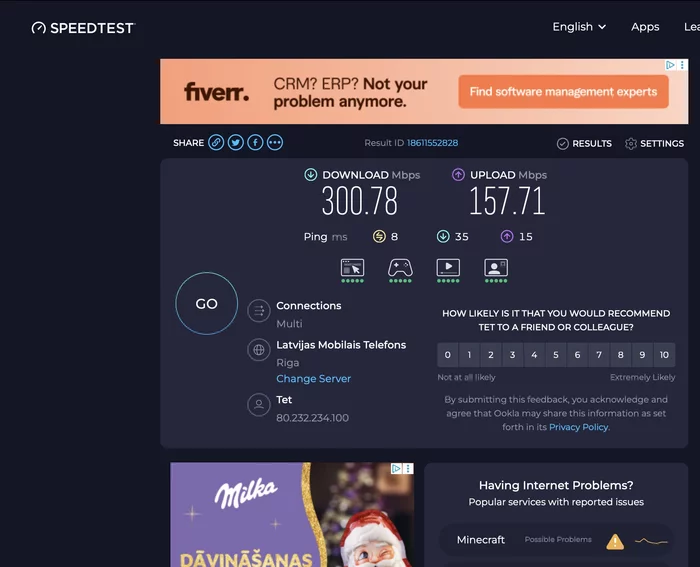700x567 pixels.
Task: Click the Speedtest logo
Action: tap(83, 28)
